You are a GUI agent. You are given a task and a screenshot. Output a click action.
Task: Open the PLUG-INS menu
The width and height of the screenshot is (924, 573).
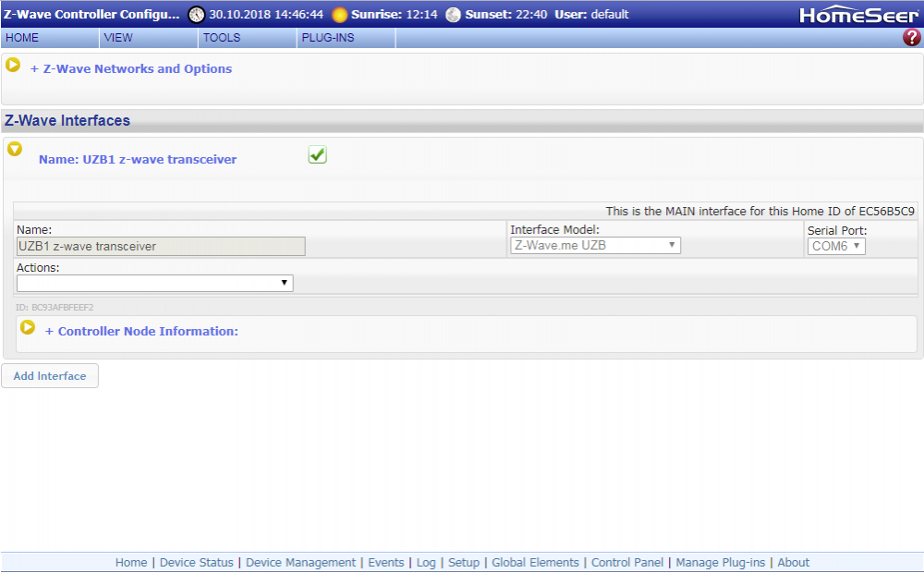(327, 38)
